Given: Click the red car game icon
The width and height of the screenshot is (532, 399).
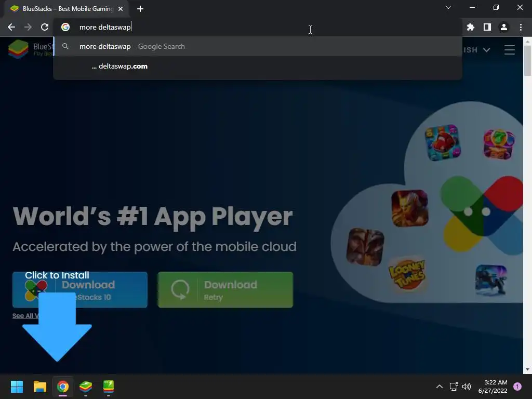Looking at the screenshot, I should [443, 142].
